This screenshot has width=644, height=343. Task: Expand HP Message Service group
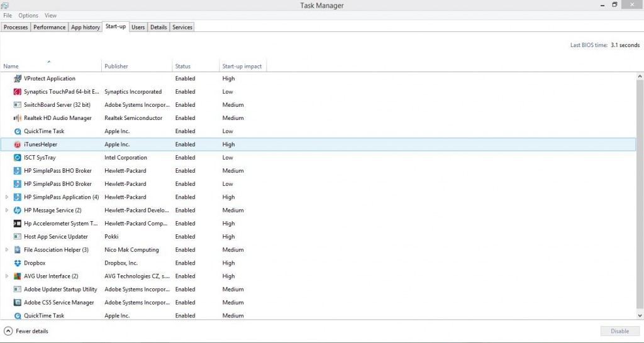pos(6,210)
